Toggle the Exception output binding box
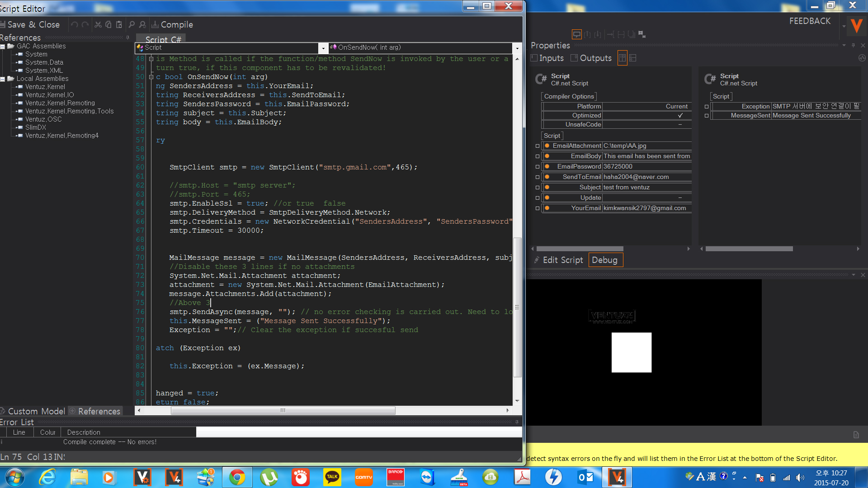868x488 pixels. pyautogui.click(x=707, y=107)
